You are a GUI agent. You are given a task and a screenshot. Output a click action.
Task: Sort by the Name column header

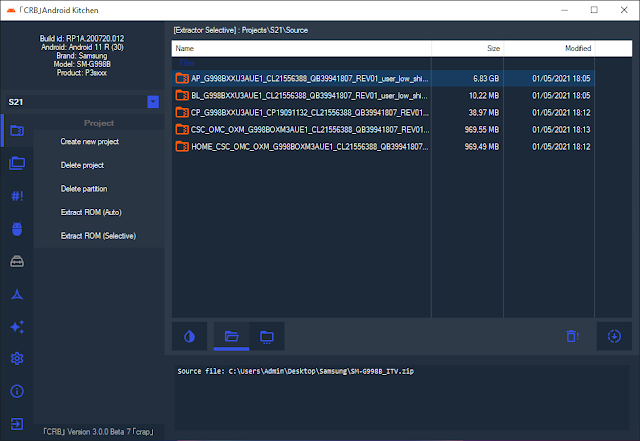coord(301,48)
